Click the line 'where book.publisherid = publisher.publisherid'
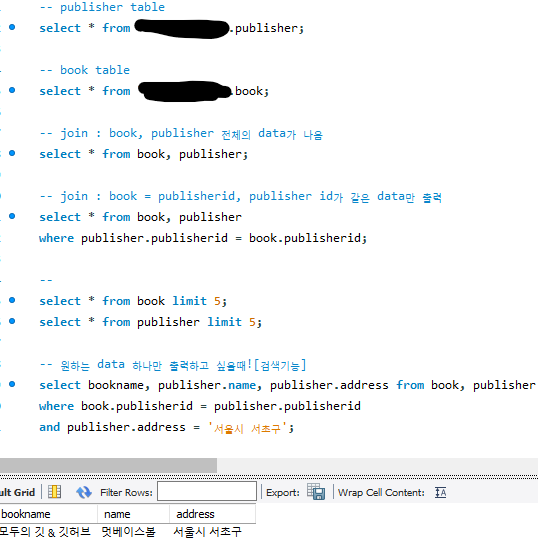Viewport: 538px width, 544px height. pos(200,406)
